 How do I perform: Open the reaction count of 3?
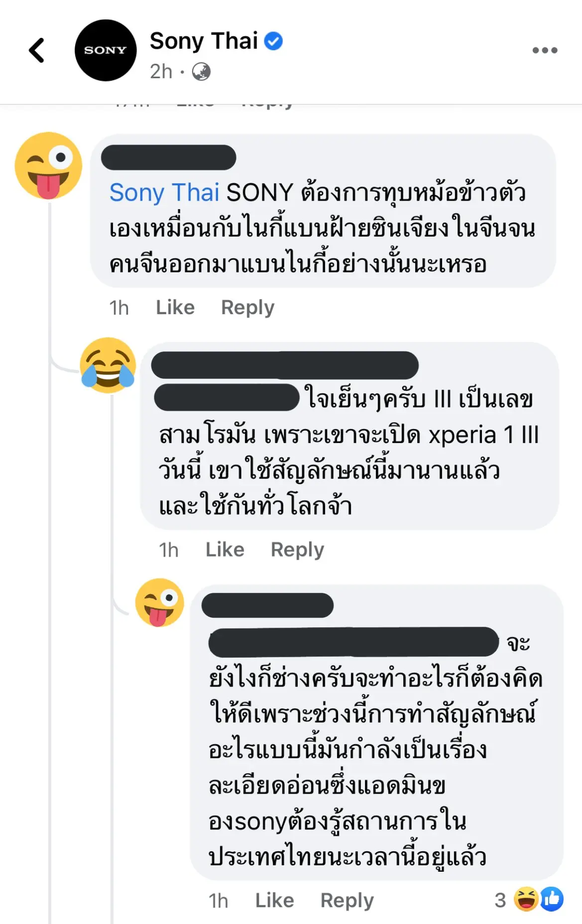pos(500,900)
